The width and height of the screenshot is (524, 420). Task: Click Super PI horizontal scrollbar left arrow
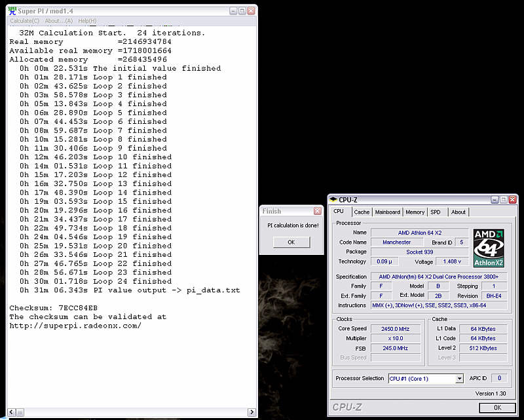click(x=12, y=412)
